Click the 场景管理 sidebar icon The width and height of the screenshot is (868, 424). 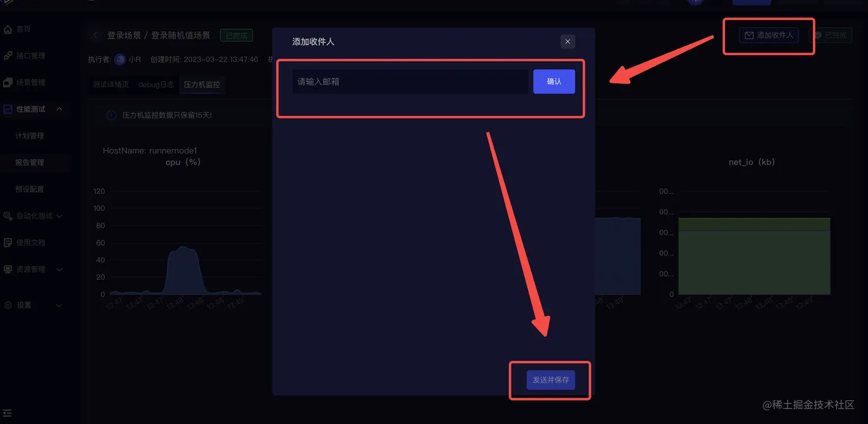tap(8, 83)
